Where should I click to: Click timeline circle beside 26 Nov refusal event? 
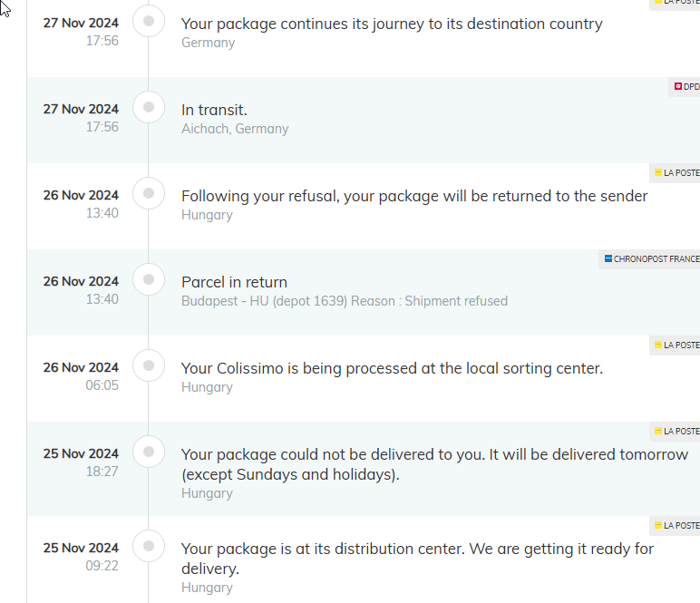coord(149,193)
